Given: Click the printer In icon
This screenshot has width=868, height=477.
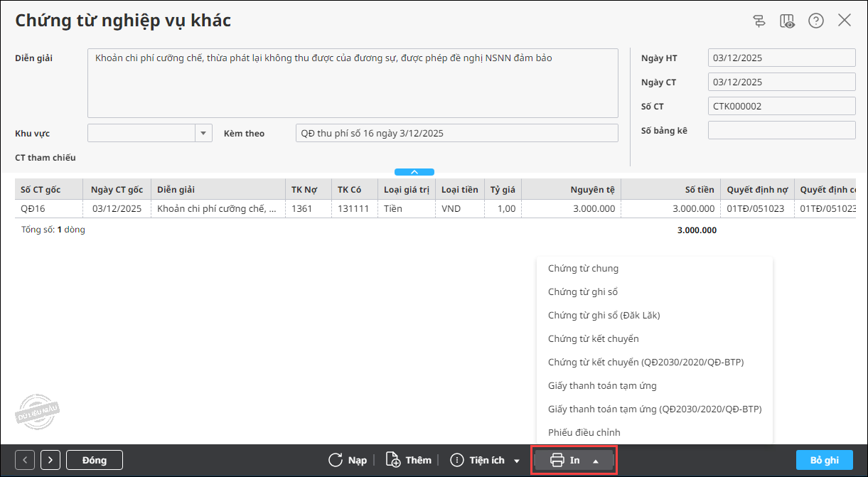Looking at the screenshot, I should [557, 460].
